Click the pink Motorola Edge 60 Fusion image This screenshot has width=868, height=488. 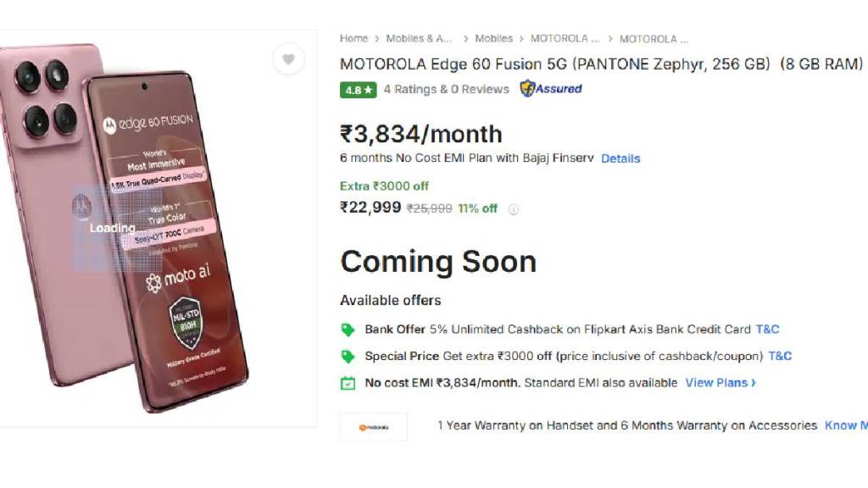[161, 229]
